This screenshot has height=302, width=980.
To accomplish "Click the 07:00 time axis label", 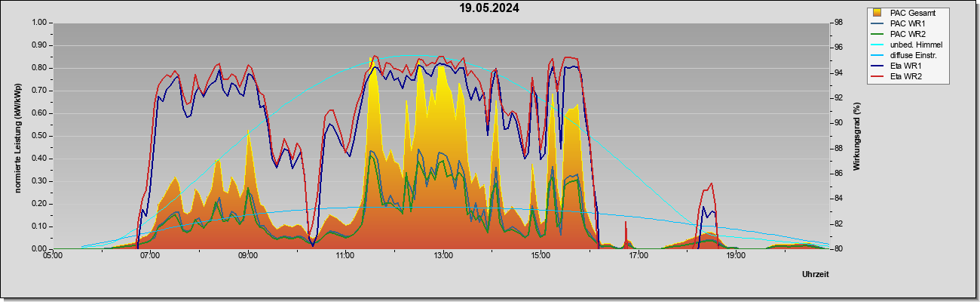I will point(150,256).
